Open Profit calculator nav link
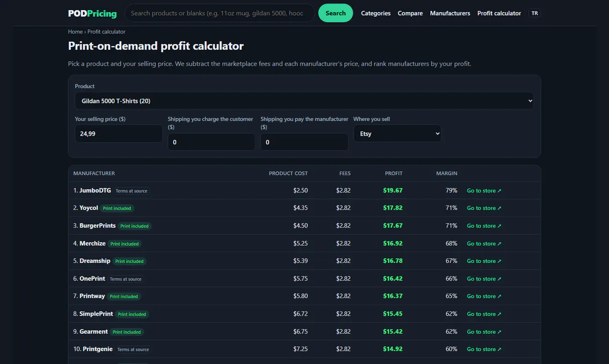This screenshot has height=364, width=609. (x=499, y=13)
